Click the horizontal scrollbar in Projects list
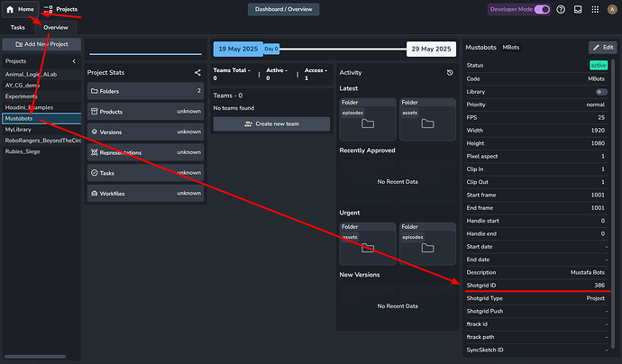 tap(35, 357)
